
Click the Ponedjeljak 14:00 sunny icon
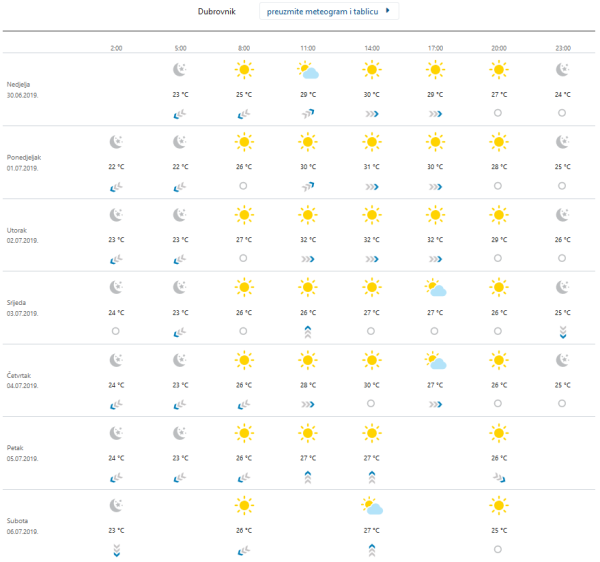point(372,142)
